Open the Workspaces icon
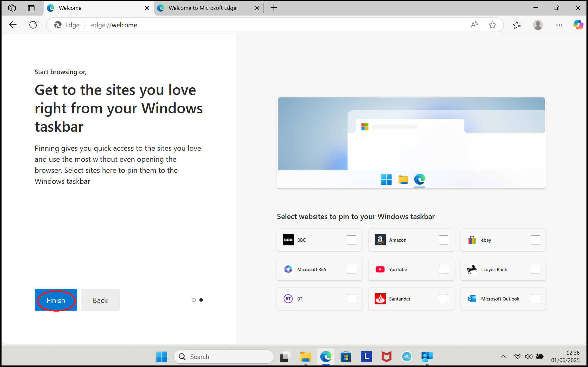This screenshot has width=588, height=367. coord(12,8)
